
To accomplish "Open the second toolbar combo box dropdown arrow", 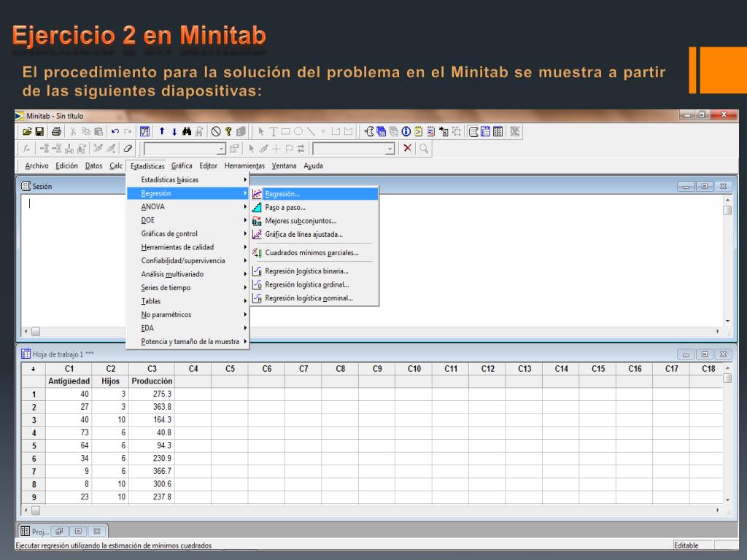I will tap(390, 149).
